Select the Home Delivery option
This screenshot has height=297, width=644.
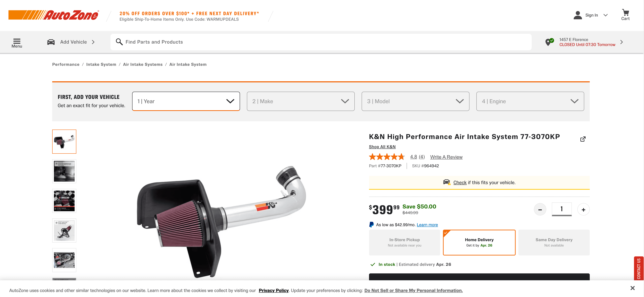pos(479,242)
